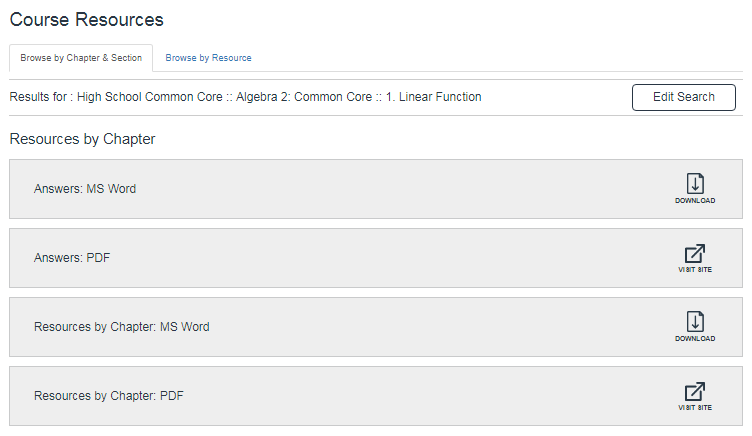
Task: Open visit site icon for Answers: PDF
Action: tap(695, 253)
